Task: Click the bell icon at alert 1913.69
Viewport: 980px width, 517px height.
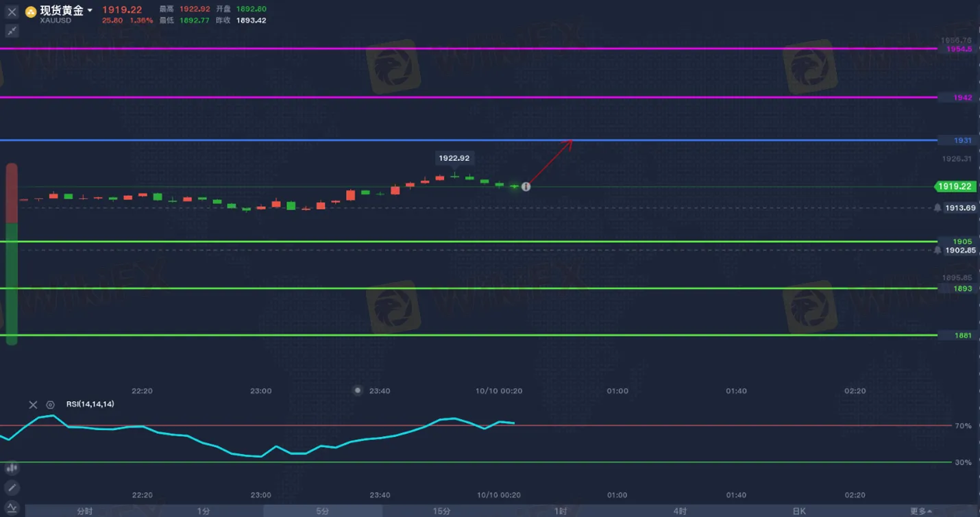Action: (x=938, y=207)
